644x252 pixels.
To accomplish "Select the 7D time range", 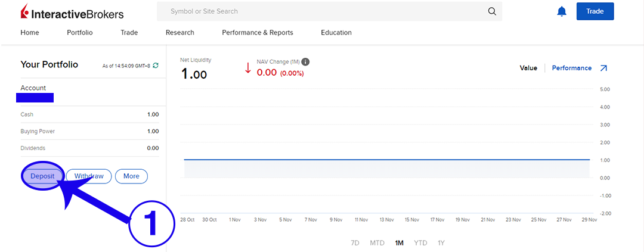I will (355, 243).
